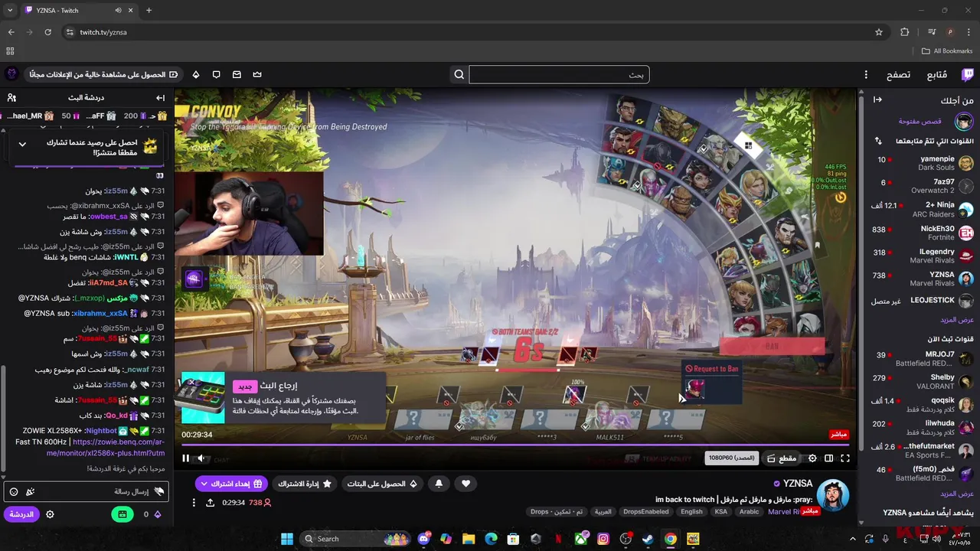This screenshot has height=551, width=980.
Task: Click the Get Bits button
Action: coord(381,484)
